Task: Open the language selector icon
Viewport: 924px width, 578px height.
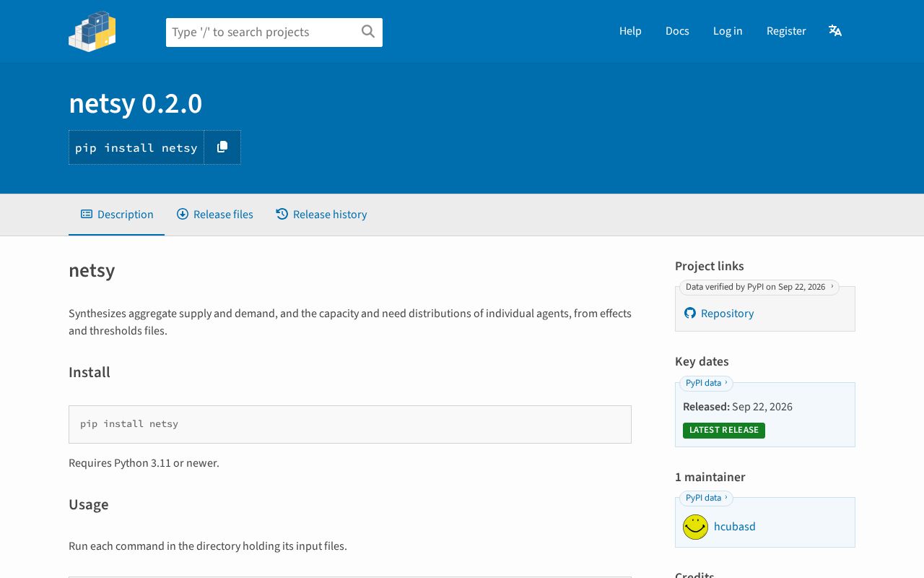Action: [x=835, y=30]
